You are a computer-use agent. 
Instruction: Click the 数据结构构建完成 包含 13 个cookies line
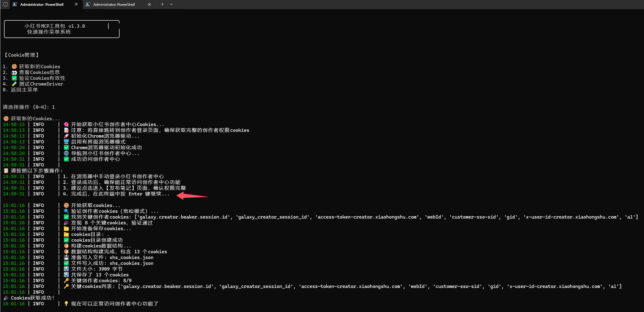point(119,251)
